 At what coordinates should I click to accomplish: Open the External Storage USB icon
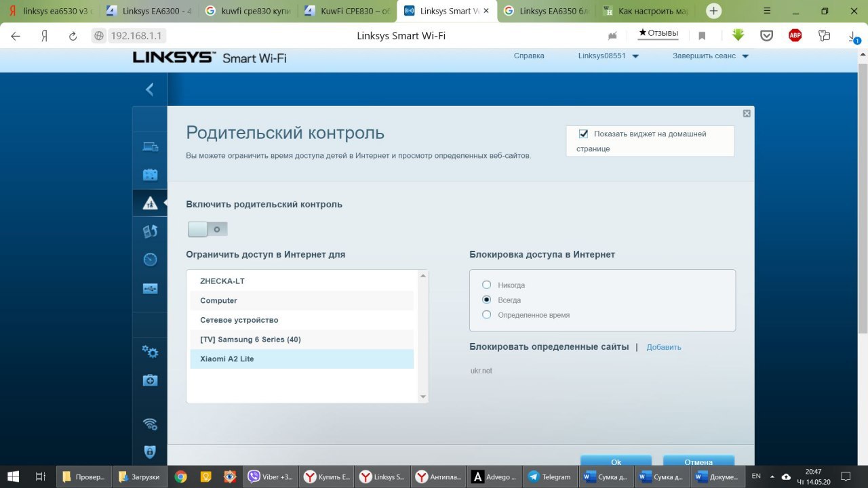pos(150,288)
